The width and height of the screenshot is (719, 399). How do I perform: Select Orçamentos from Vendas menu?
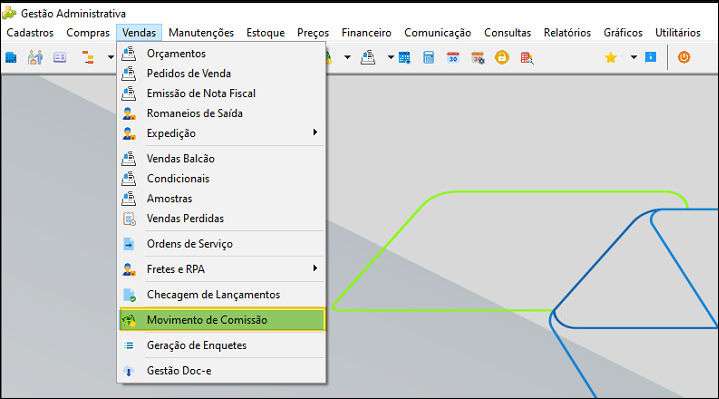pyautogui.click(x=222, y=54)
